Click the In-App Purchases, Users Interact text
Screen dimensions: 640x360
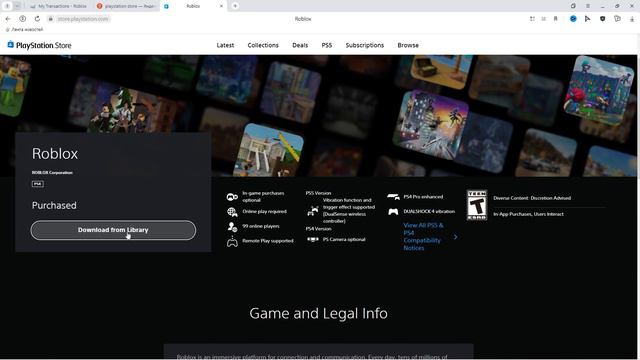528,214
